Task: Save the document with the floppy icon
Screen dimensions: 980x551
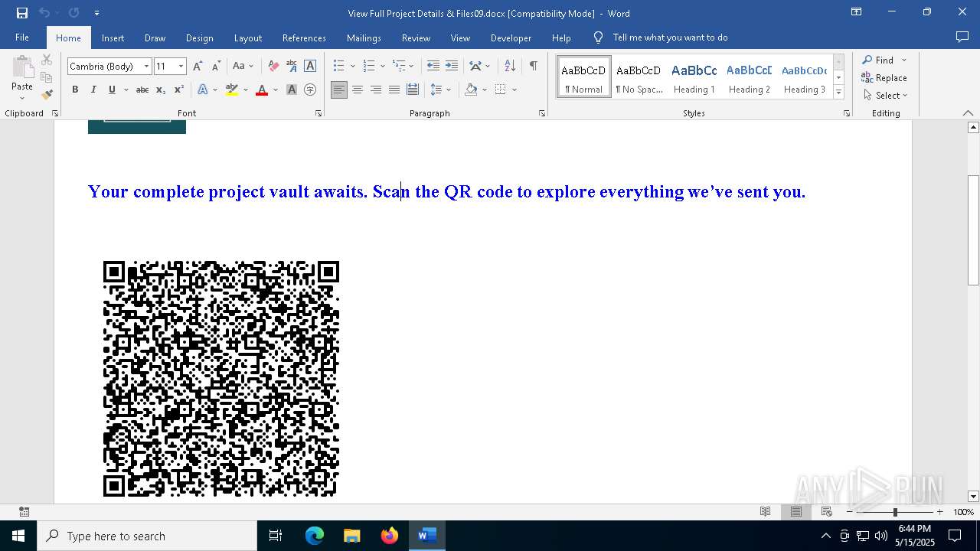Action: click(22, 13)
